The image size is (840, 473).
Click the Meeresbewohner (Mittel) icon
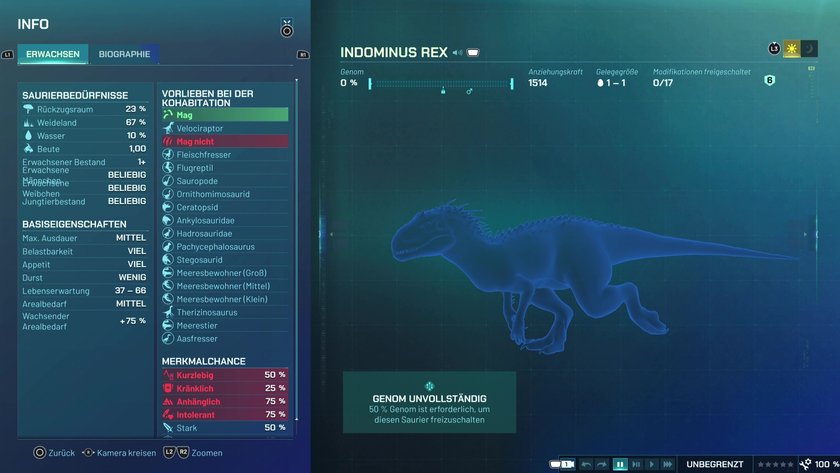coord(168,286)
